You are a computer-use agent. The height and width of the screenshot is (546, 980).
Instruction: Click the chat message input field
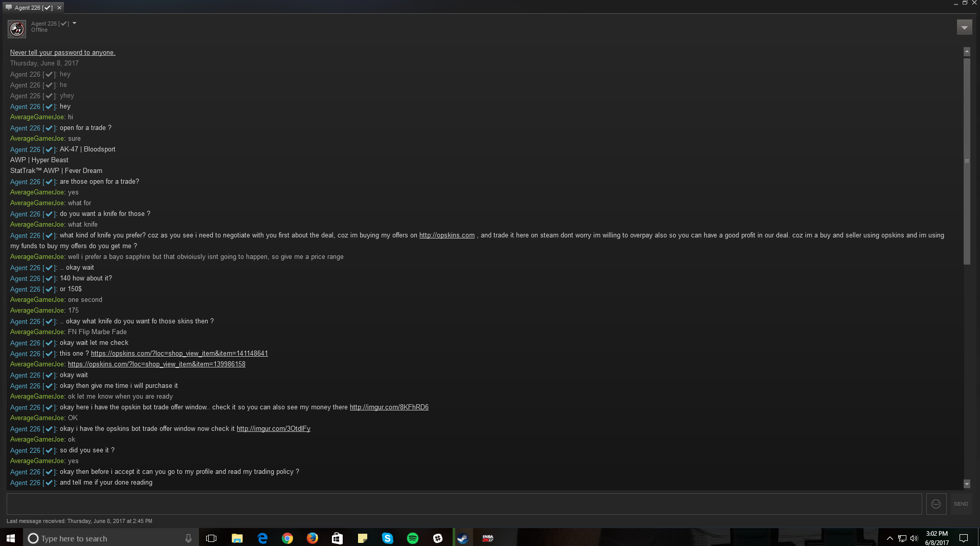point(464,504)
